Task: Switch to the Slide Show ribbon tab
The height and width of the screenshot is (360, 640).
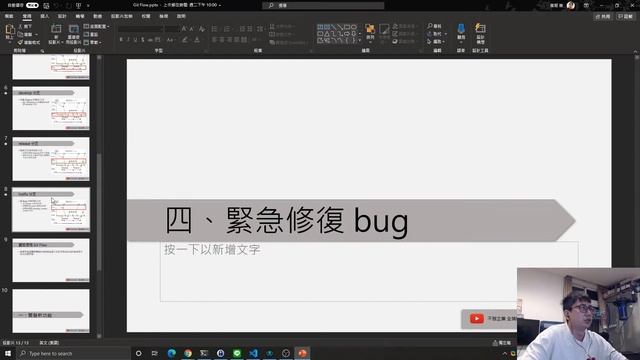Action: pyautogui.click(x=122, y=16)
